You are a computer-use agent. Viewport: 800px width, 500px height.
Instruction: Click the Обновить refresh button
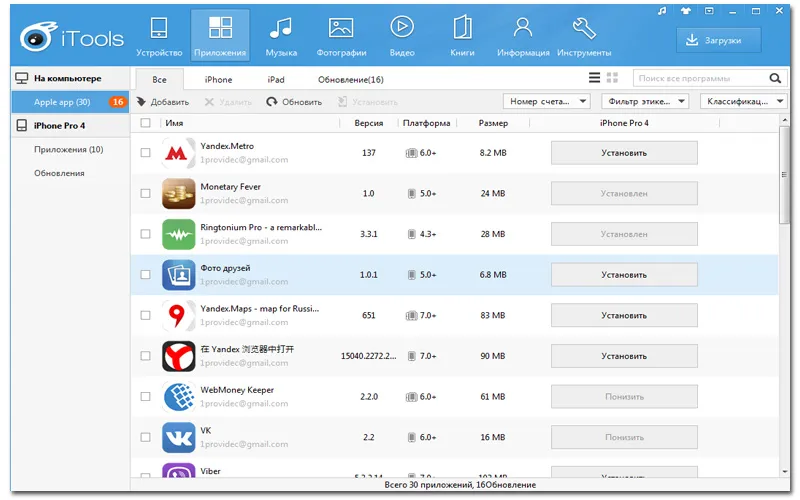[294, 102]
